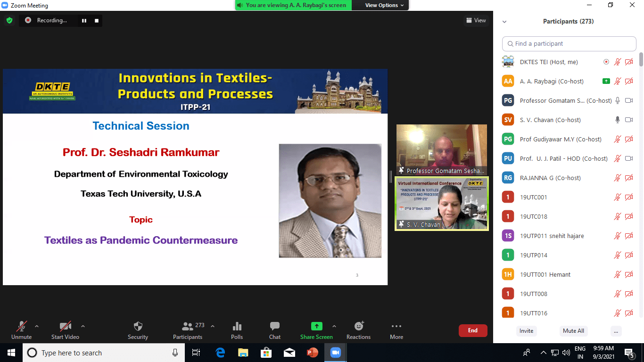Click the green encryption shield icon

pos(9,20)
